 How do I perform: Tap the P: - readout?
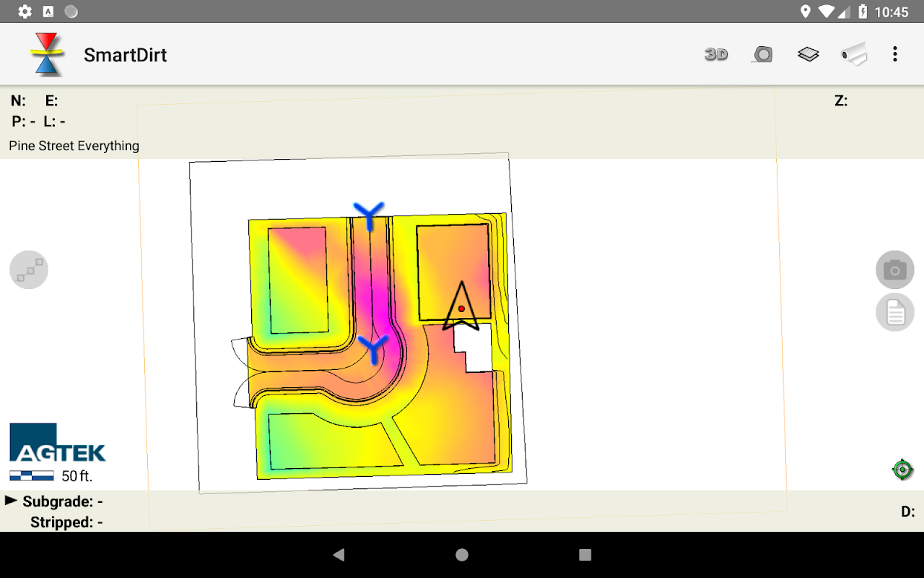[24, 121]
